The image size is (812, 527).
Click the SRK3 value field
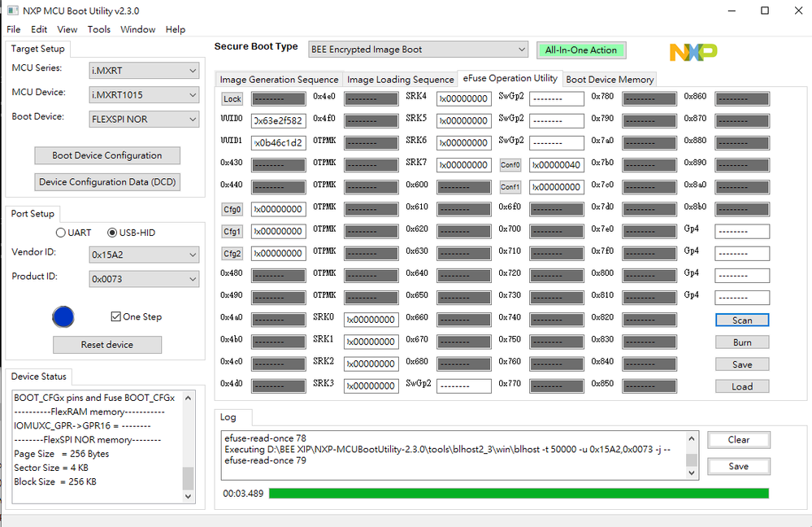pos(371,386)
